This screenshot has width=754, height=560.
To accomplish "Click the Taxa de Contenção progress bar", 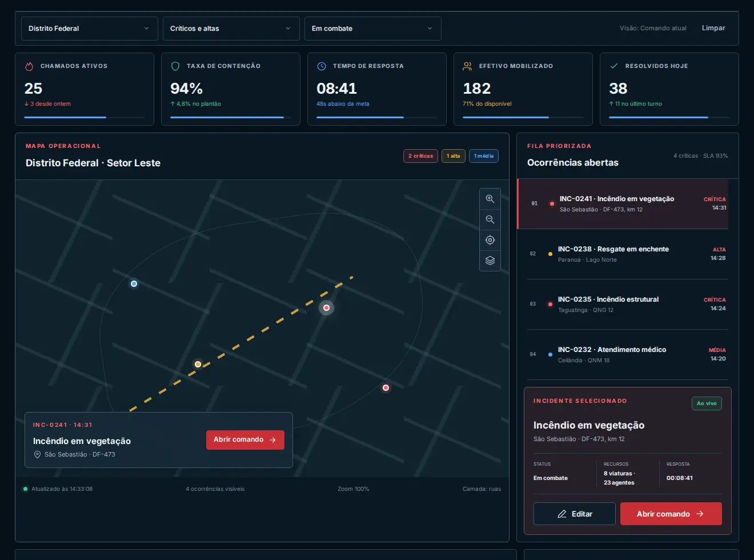I will click(x=231, y=117).
